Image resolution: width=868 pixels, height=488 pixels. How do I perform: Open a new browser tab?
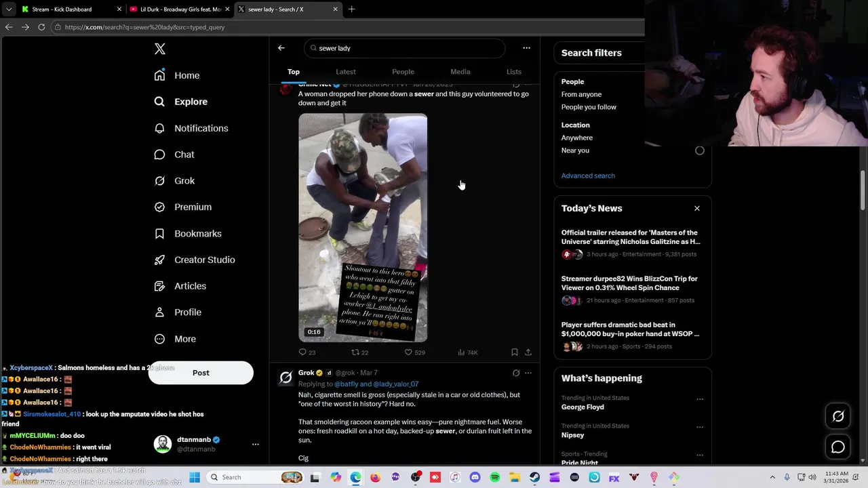pyautogui.click(x=351, y=9)
